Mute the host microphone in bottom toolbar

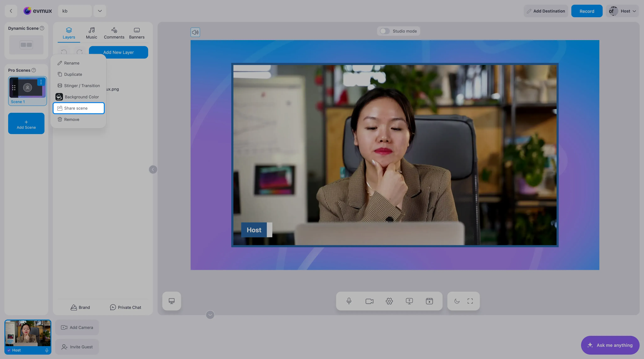[349, 301]
